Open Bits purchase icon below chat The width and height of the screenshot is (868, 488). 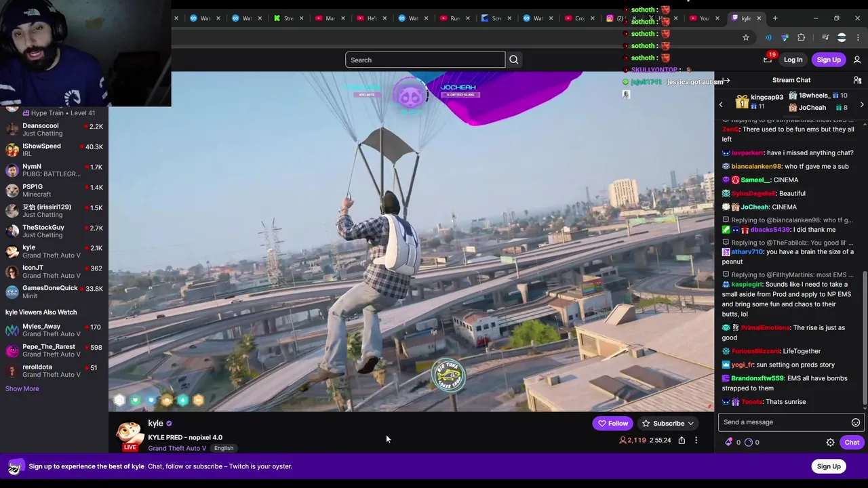tap(729, 442)
